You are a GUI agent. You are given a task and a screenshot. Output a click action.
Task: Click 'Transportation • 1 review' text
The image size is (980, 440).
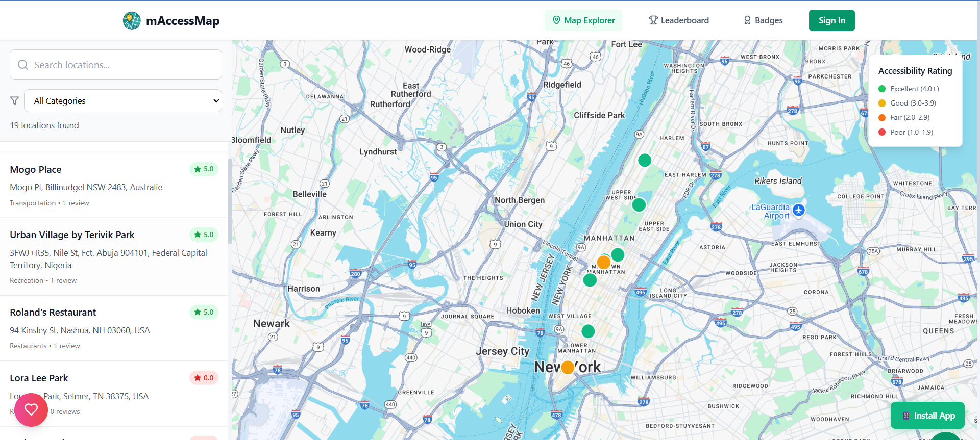coord(49,203)
